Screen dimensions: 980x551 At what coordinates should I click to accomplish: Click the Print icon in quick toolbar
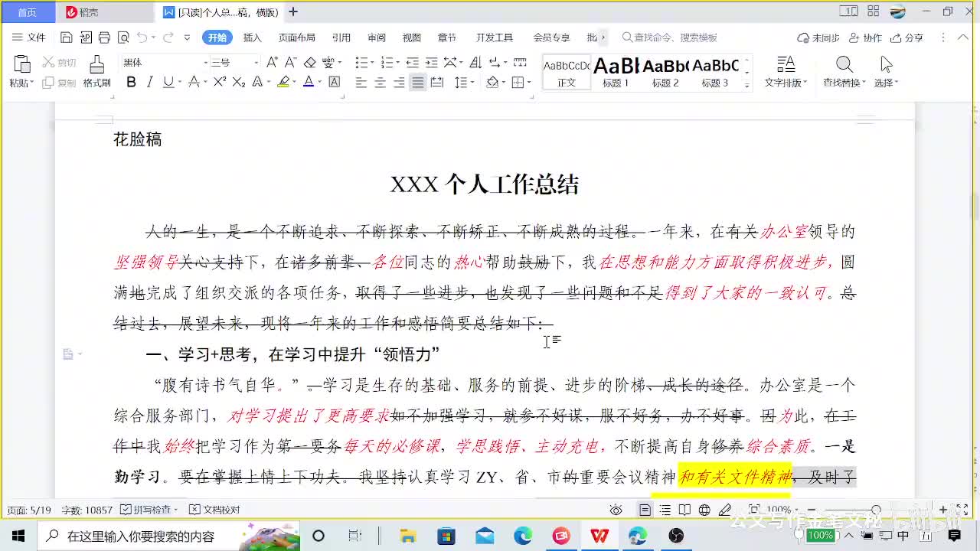pyautogui.click(x=104, y=37)
